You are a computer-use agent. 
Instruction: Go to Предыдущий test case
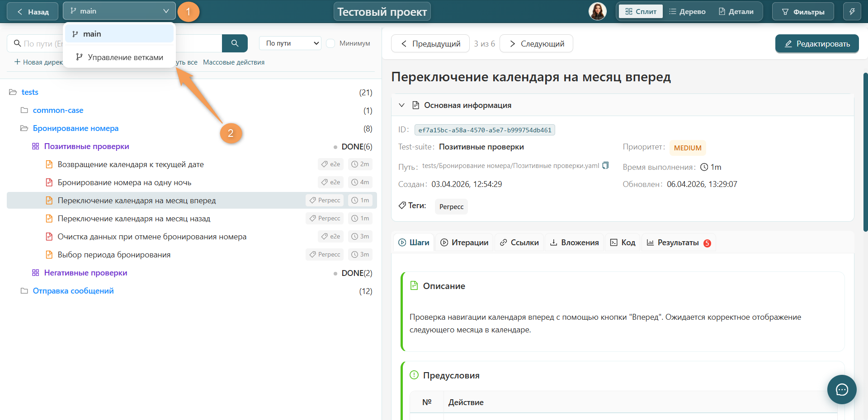(x=430, y=43)
